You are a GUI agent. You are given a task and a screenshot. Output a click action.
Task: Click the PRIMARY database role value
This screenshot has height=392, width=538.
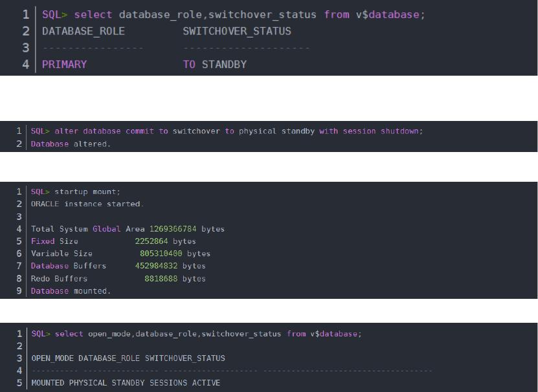tap(64, 65)
